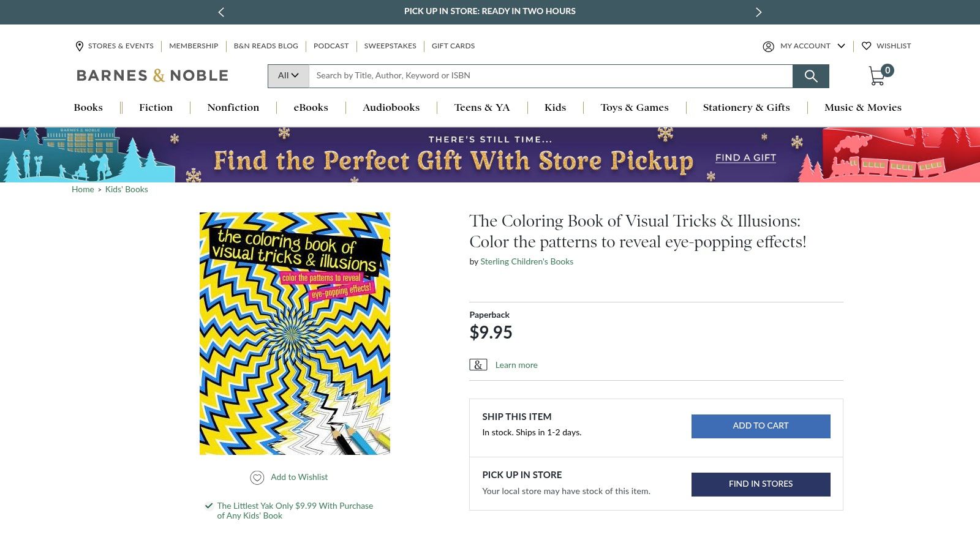Screen dimensions: 980x551
Task: Click the Barnes & Noble logo
Action: pyautogui.click(x=152, y=75)
